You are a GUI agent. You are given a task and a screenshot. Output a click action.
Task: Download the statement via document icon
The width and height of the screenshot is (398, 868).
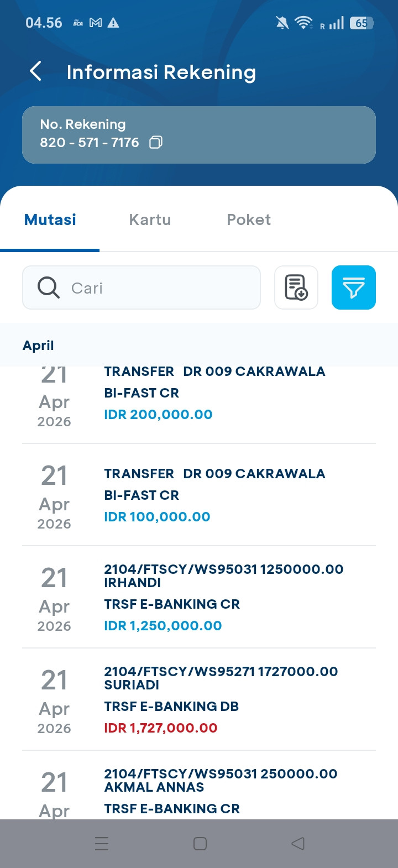tap(296, 287)
